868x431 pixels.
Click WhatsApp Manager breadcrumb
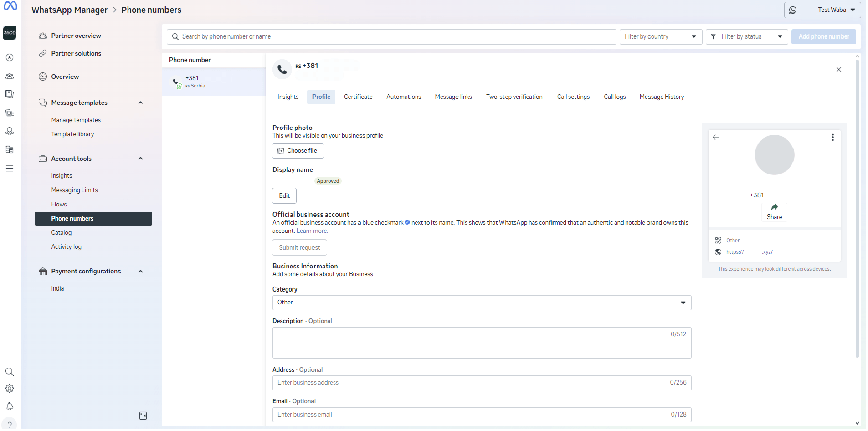[x=69, y=10]
